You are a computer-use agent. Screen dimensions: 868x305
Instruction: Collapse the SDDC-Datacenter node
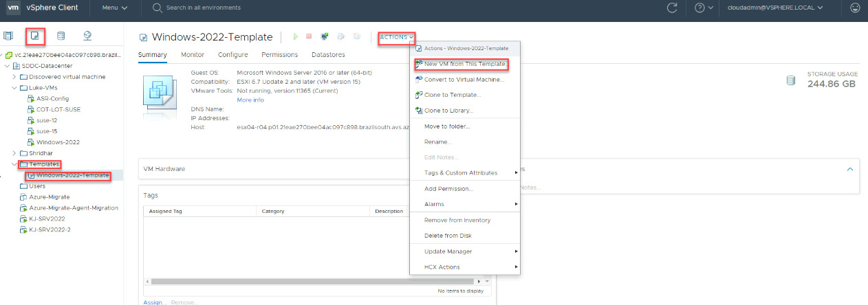tap(7, 65)
